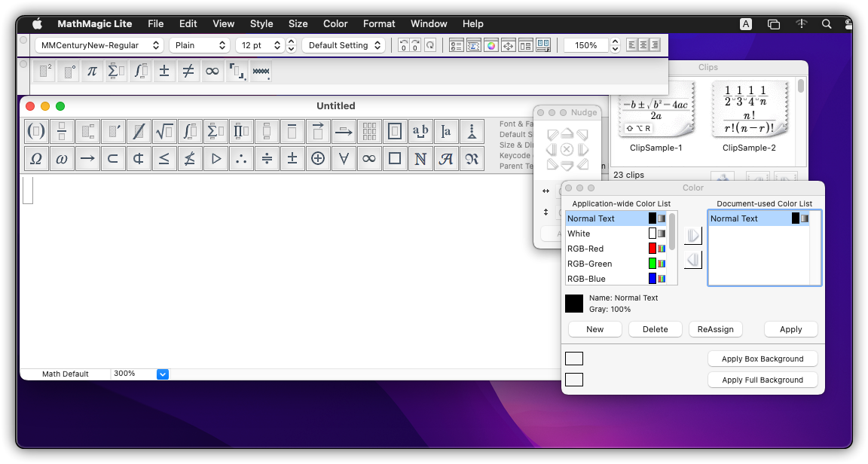
Task: Open the double-struck N symbols palette
Action: tap(420, 159)
